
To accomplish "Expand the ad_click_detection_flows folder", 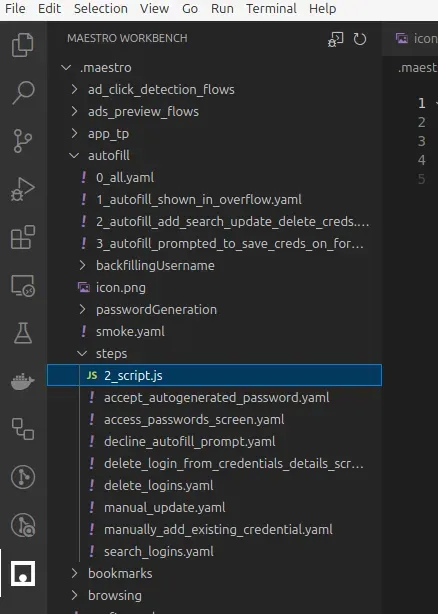I will coord(74,90).
